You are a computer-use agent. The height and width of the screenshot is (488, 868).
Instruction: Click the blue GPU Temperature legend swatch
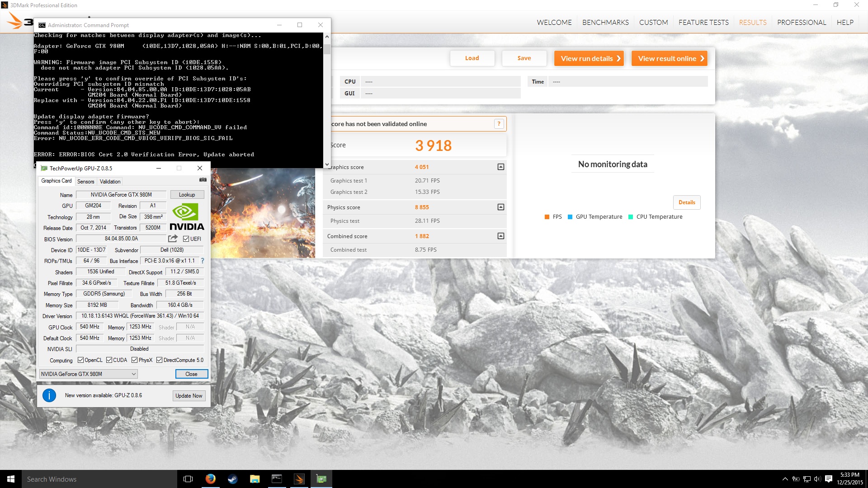point(570,217)
